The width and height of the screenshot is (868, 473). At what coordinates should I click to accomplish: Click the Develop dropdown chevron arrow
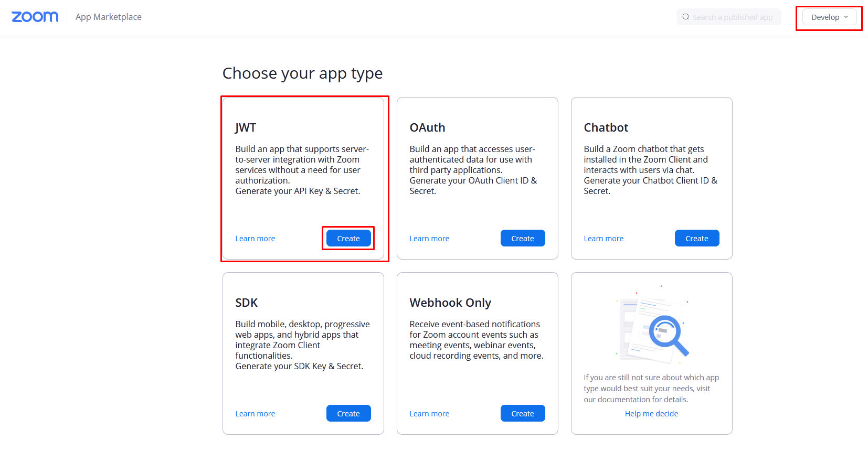click(x=846, y=17)
